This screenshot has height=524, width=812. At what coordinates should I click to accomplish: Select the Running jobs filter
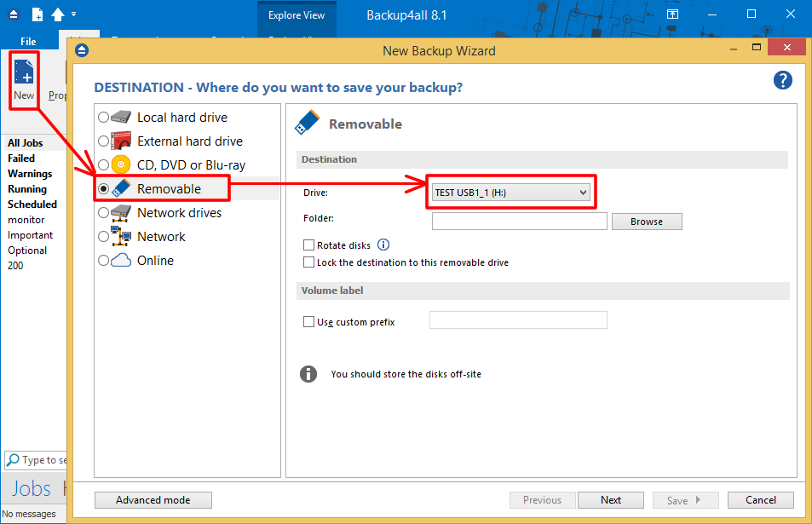coord(27,189)
